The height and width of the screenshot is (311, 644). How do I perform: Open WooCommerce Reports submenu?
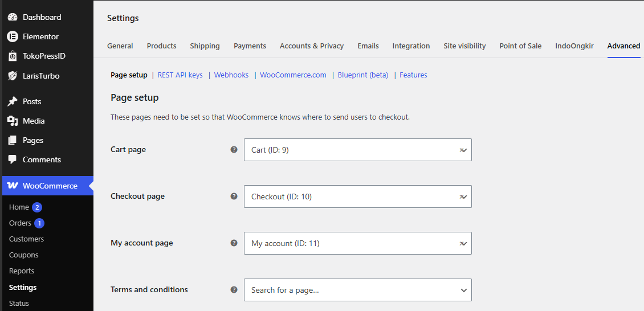click(21, 271)
